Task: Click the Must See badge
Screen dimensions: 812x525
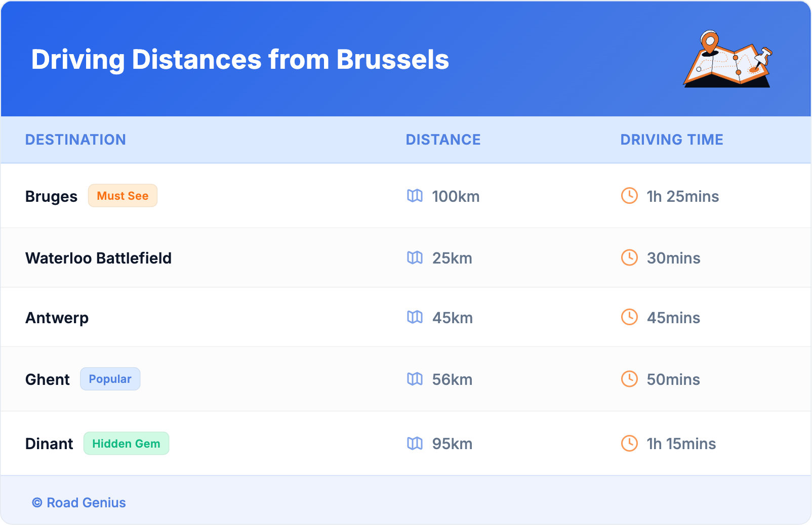Action: 123,196
